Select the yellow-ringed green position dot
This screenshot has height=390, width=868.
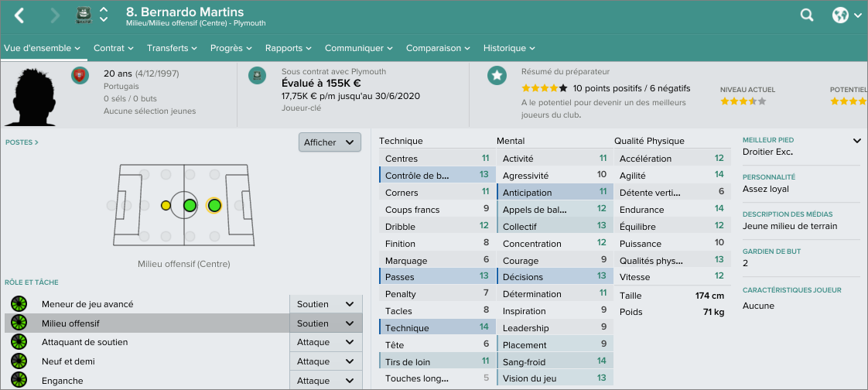point(214,206)
